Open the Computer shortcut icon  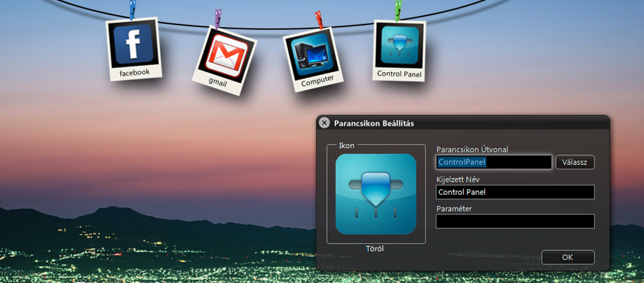(x=313, y=60)
